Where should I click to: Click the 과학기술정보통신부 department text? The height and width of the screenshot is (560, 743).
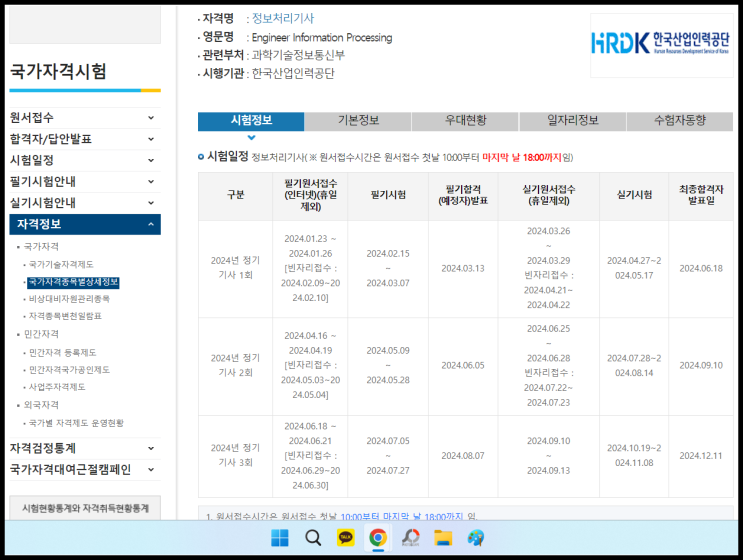(298, 55)
